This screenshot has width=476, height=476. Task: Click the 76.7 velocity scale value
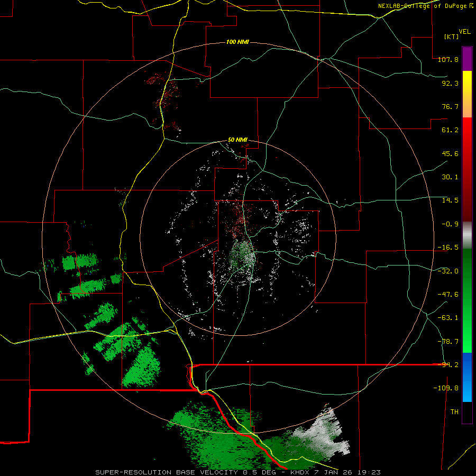point(450,106)
